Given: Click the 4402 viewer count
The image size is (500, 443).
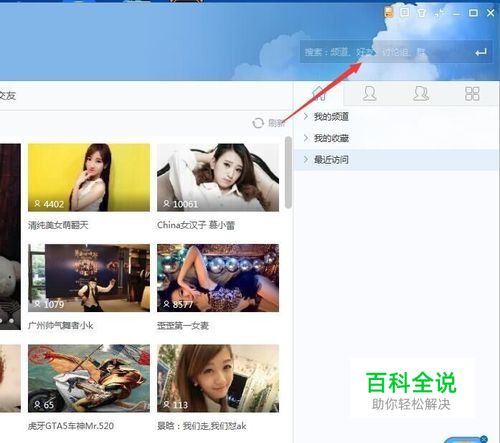Looking at the screenshot, I should (53, 204).
